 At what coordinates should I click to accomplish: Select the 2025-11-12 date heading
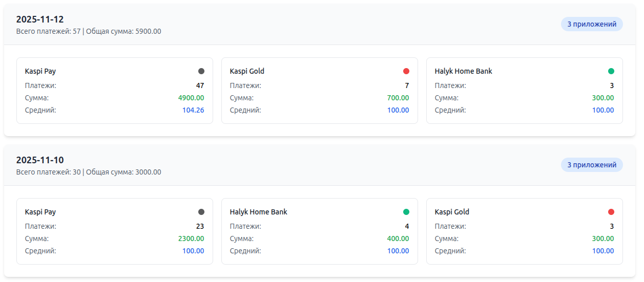click(x=40, y=19)
